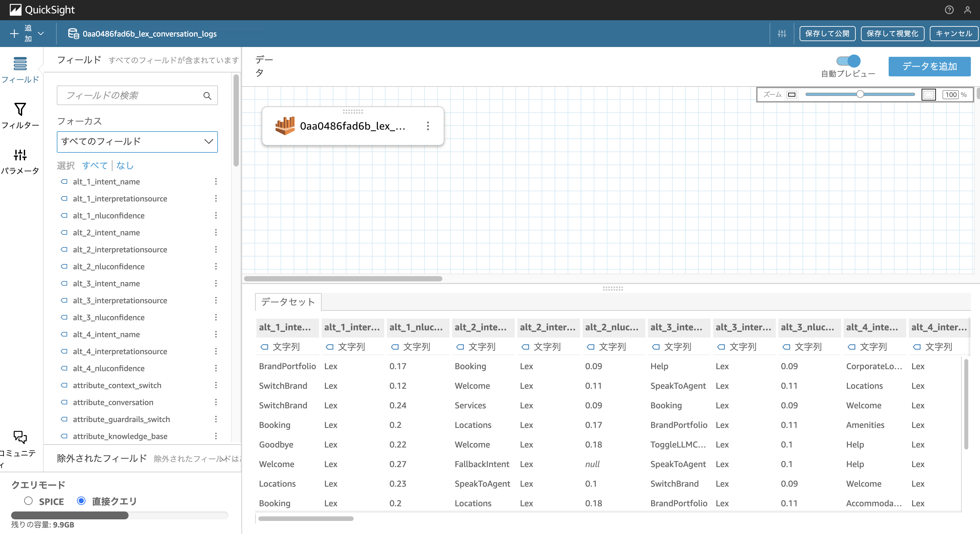Select the 直接クエリ radio option
980x534 pixels.
click(81, 501)
